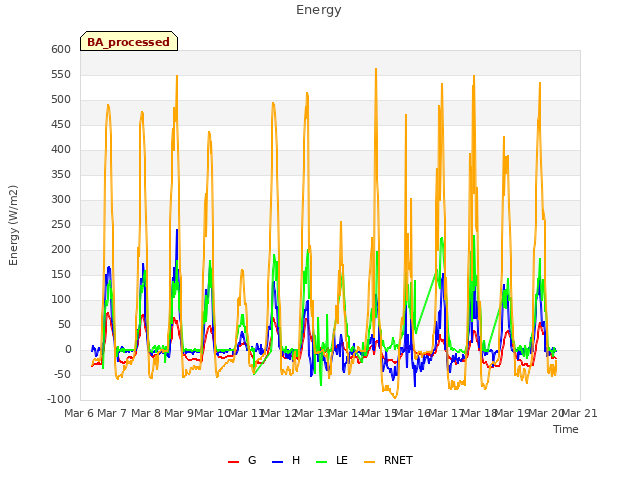Click the 600 y-axis tick label
This screenshot has height=480, width=640.
pyautogui.click(x=61, y=50)
